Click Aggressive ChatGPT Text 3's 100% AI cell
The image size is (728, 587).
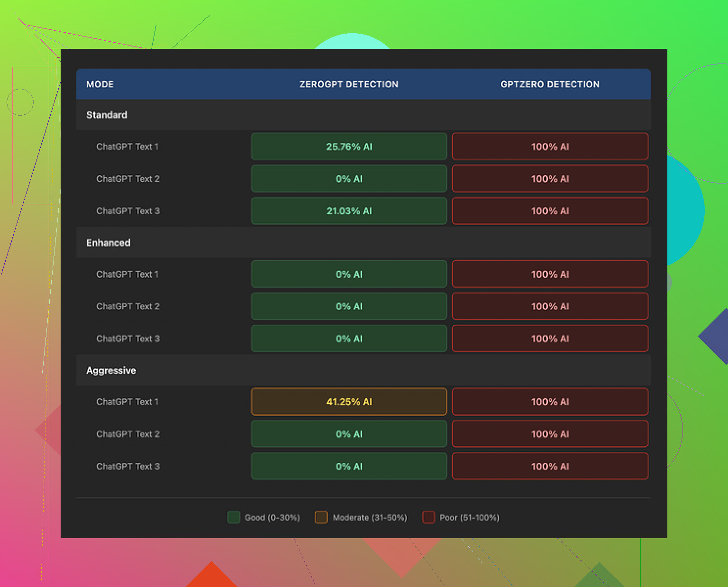(x=550, y=466)
